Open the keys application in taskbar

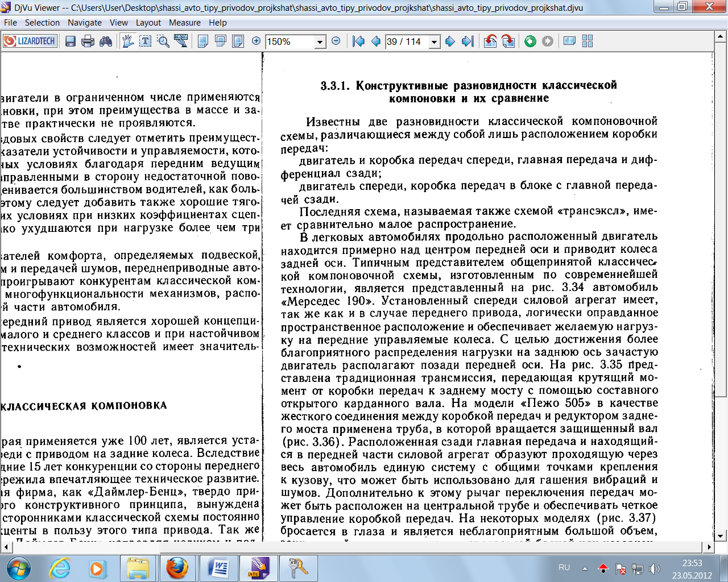coord(297,568)
